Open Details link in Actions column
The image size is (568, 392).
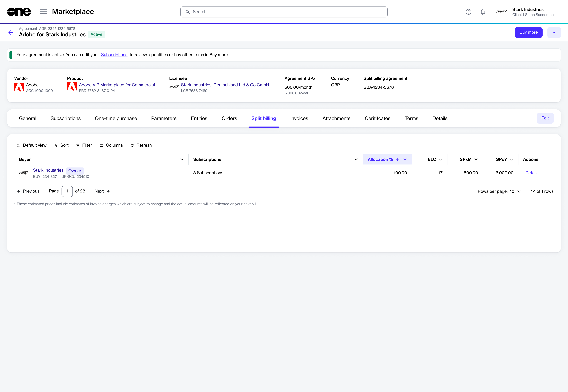[532, 173]
